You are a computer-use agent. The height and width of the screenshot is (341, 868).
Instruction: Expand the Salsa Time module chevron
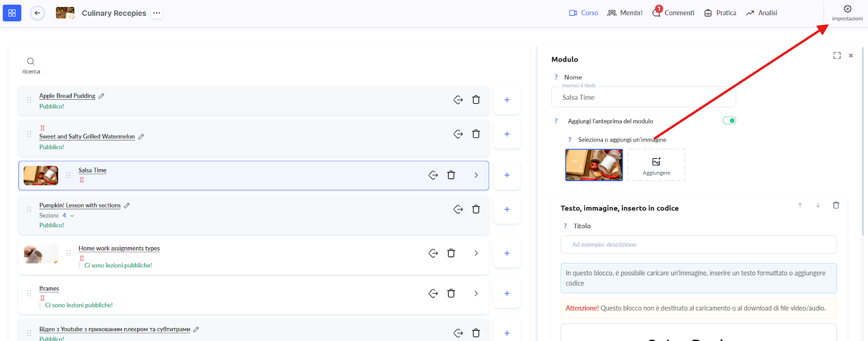(x=476, y=175)
